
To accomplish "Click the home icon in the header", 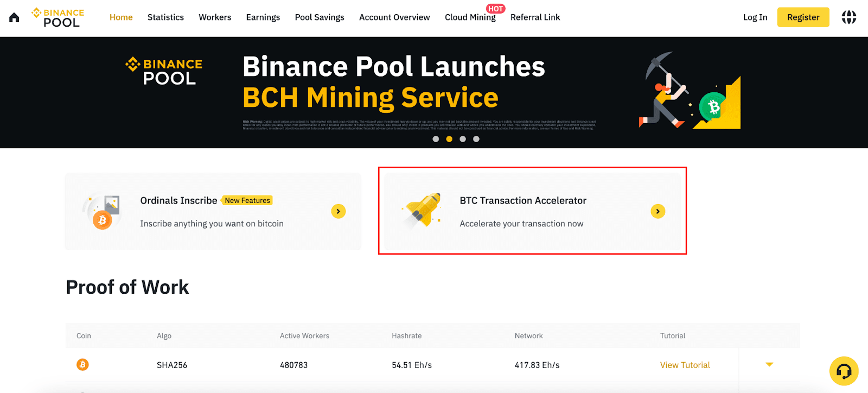I will pos(14,17).
